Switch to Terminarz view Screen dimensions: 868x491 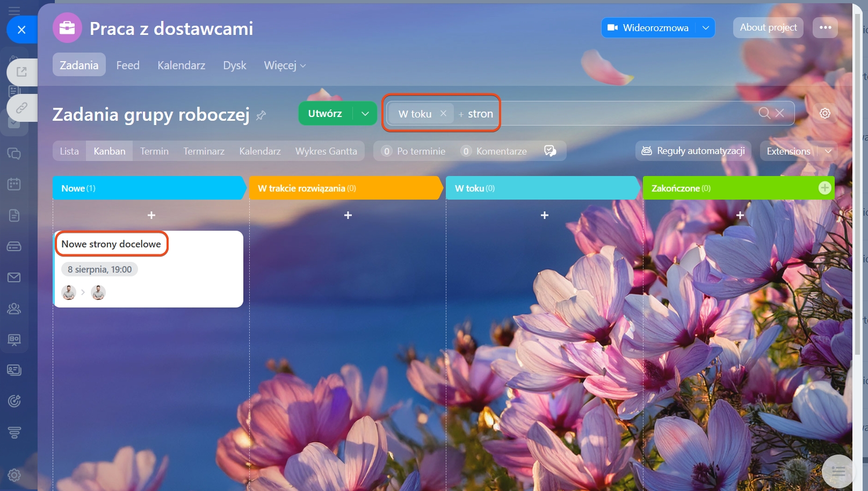pyautogui.click(x=204, y=151)
